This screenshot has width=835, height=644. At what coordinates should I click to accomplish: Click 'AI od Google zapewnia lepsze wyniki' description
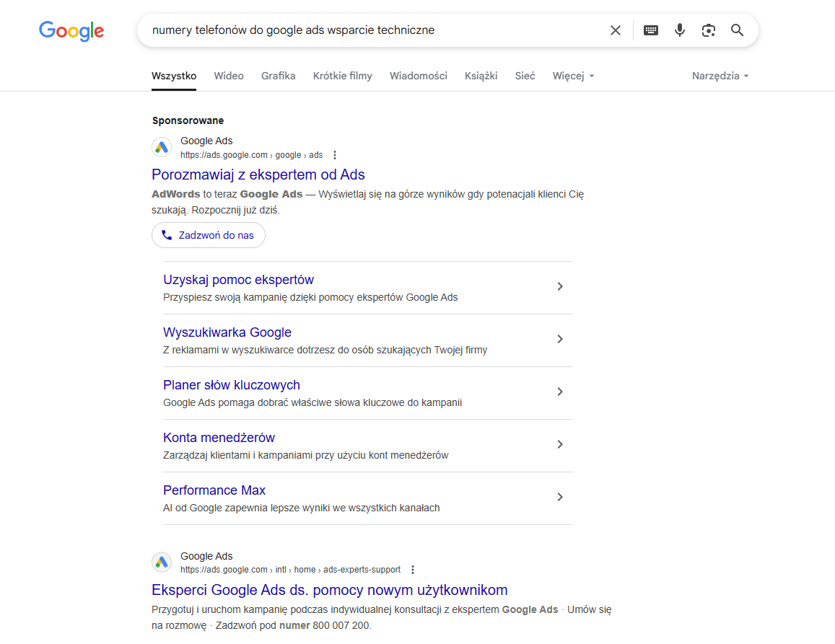pos(302,508)
